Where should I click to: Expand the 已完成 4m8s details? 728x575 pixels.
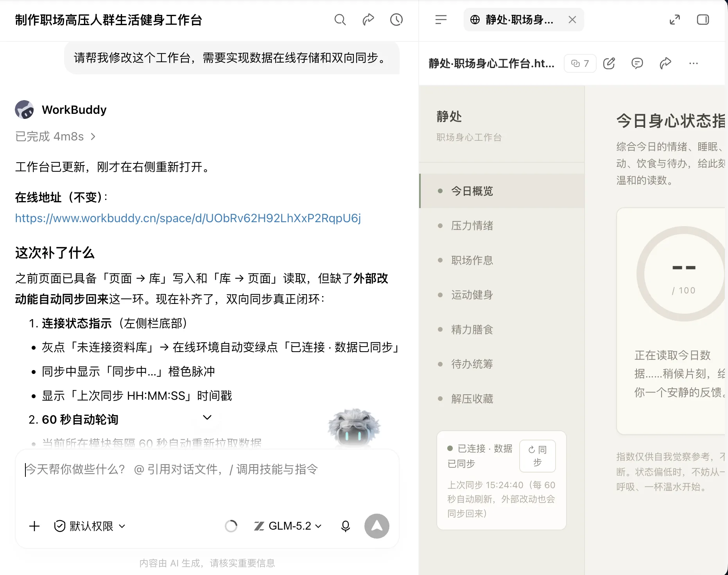click(x=55, y=137)
